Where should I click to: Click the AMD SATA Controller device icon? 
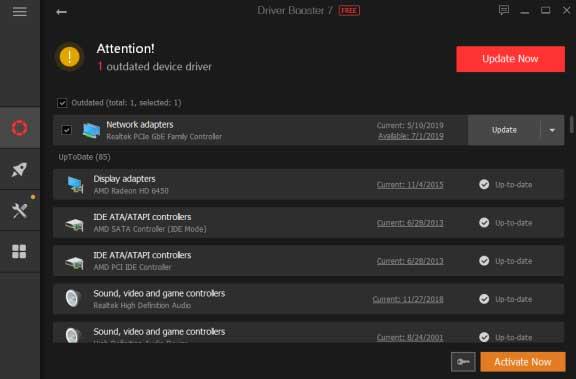pyautogui.click(x=75, y=224)
